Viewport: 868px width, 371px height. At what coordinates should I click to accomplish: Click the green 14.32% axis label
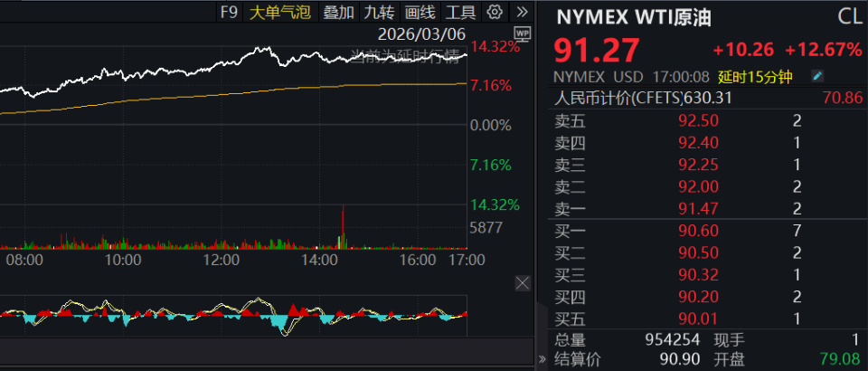pos(495,205)
